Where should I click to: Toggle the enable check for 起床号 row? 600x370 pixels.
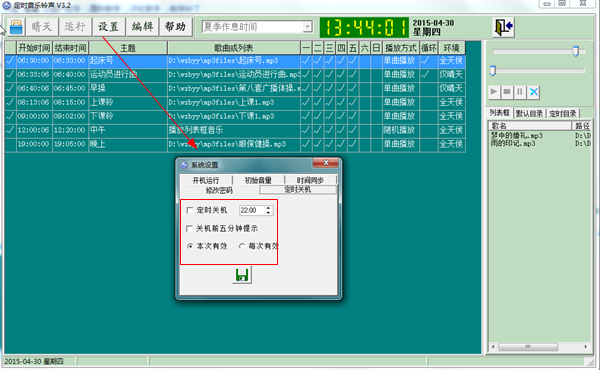coord(10,60)
